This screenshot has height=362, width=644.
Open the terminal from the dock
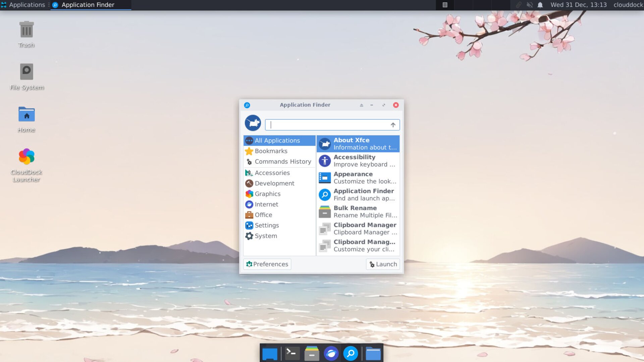(x=292, y=353)
